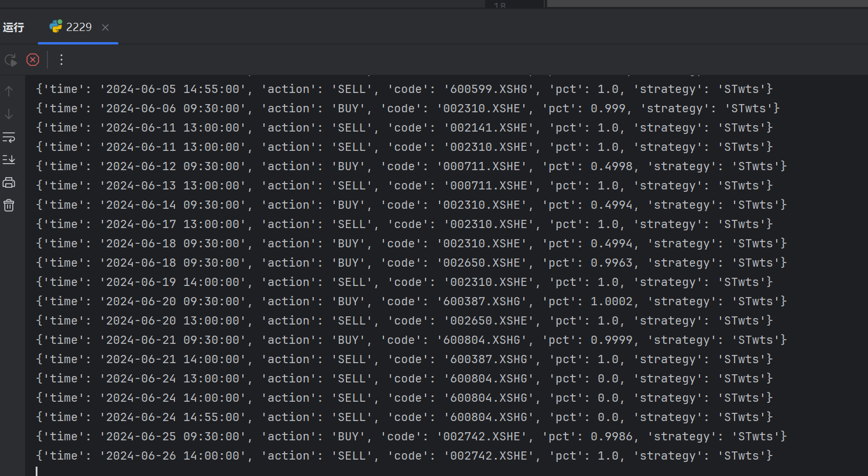
Task: Rerun the 2229 script
Action: [11, 60]
